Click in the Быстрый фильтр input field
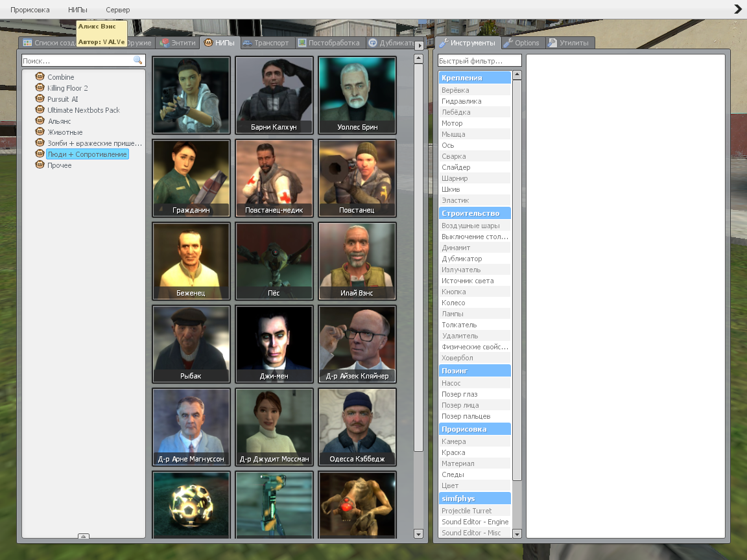The image size is (747, 560). point(479,61)
